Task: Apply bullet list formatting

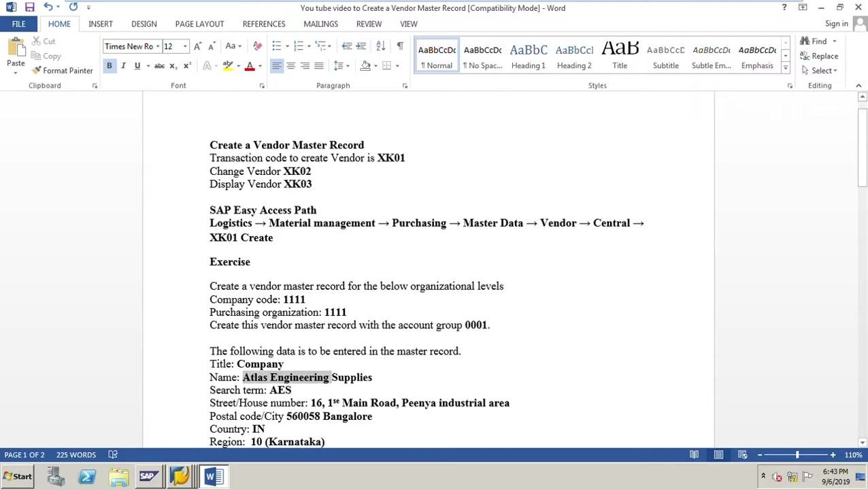Action: [x=276, y=46]
